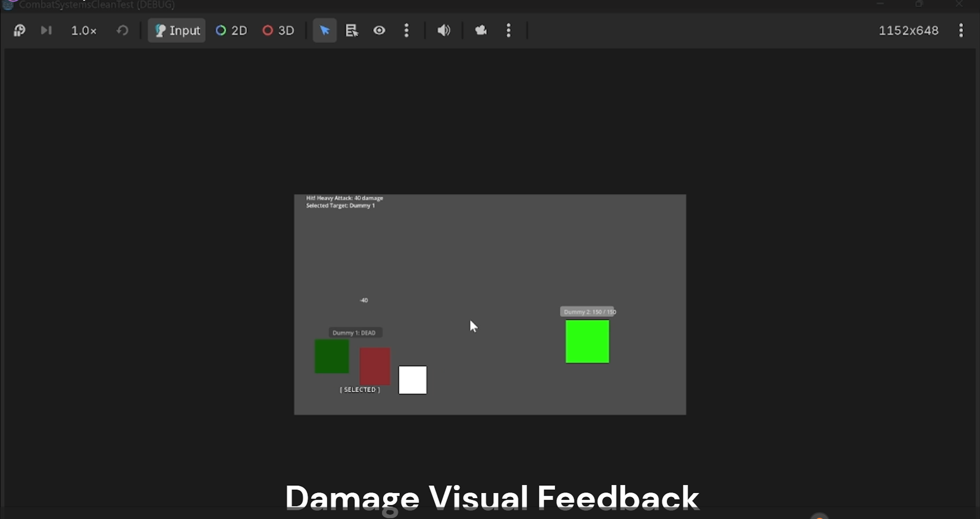The height and width of the screenshot is (519, 980).
Task: Open the far-right embed options menu
Action: click(961, 30)
